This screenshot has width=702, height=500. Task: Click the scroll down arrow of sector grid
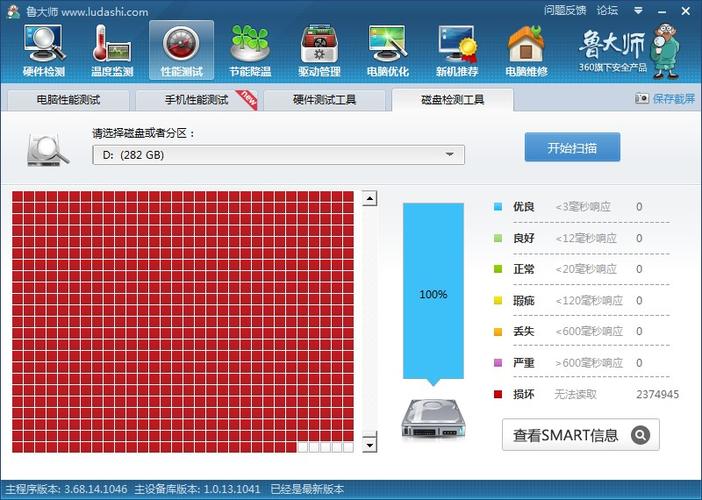[x=370, y=444]
